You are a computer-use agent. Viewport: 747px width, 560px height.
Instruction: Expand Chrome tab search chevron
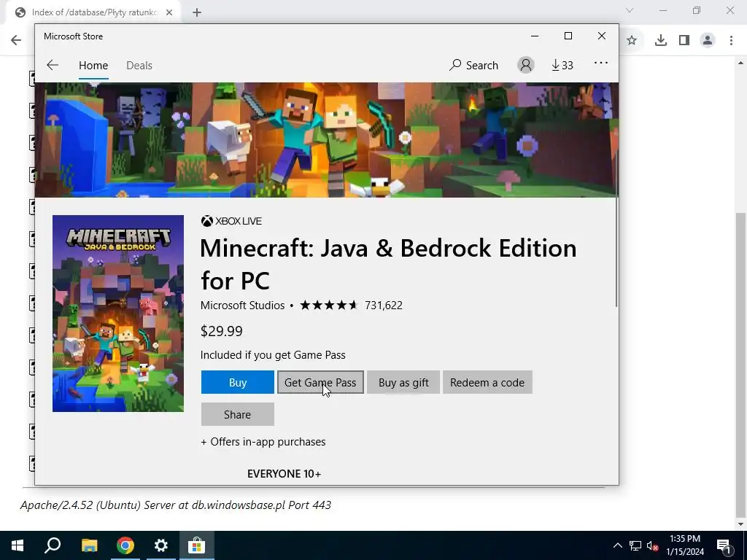(630, 10)
